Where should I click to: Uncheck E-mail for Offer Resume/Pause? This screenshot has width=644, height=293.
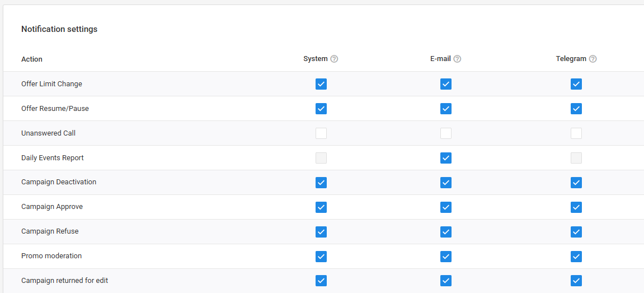point(445,109)
